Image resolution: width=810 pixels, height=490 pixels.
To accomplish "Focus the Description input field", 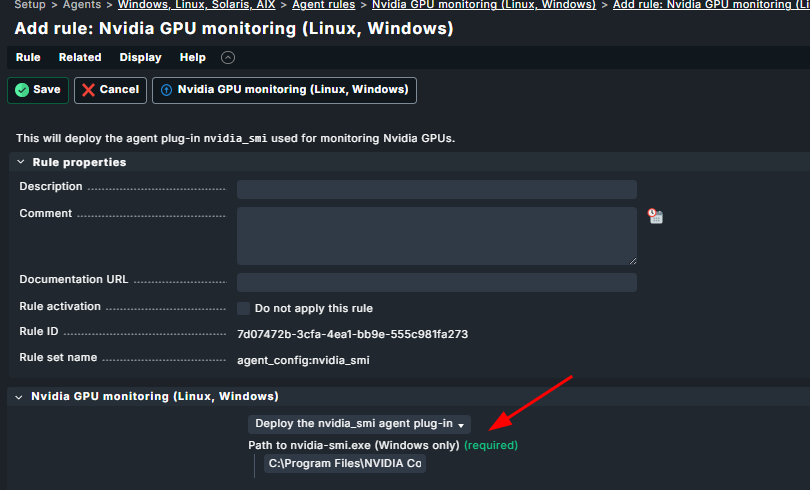I will point(437,189).
